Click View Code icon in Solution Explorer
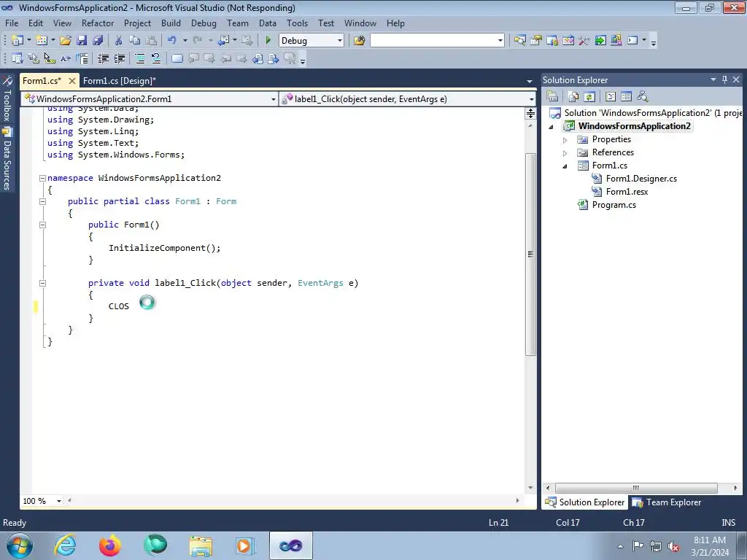 pyautogui.click(x=611, y=97)
